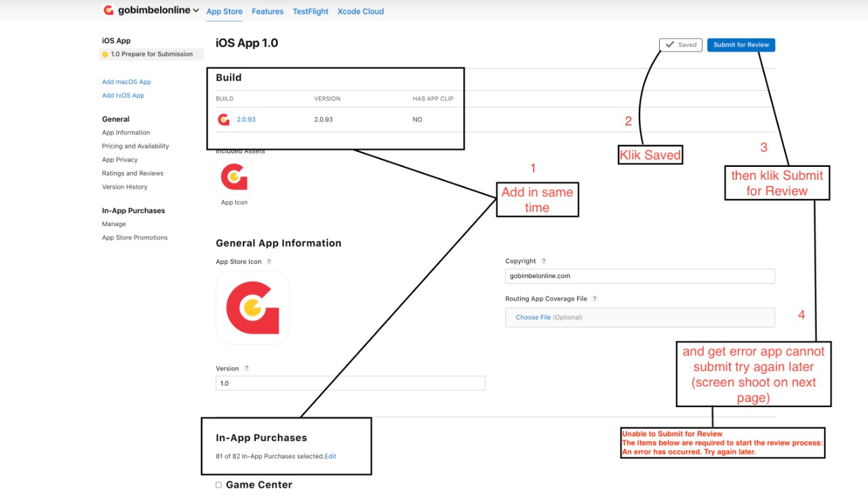The image size is (868, 498).
Task: Click Add tvOS App link
Action: click(x=123, y=96)
